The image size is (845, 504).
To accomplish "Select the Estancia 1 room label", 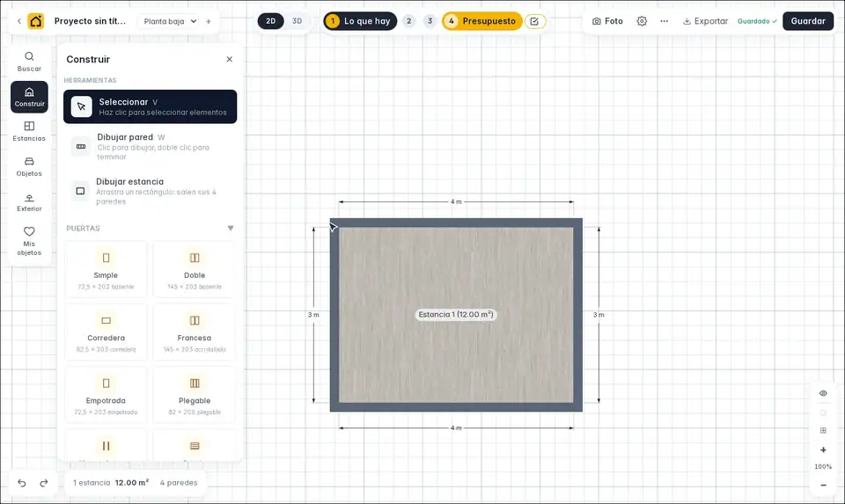I will [x=456, y=315].
